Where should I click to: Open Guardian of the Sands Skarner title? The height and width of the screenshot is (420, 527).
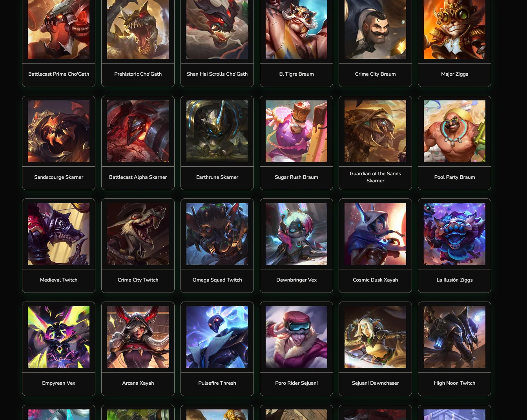tap(375, 177)
